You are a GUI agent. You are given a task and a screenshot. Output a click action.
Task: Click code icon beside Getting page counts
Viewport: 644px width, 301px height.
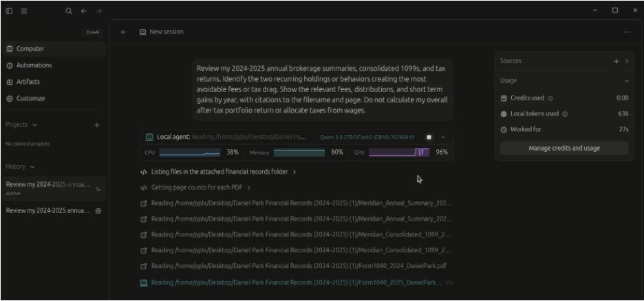click(x=143, y=188)
